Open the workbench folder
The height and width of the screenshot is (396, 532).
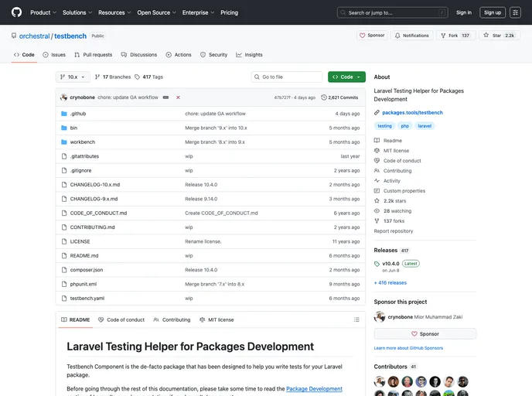[83, 142]
